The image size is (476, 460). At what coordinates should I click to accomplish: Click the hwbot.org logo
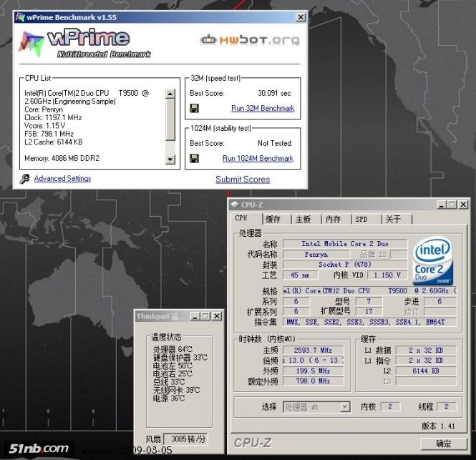[x=249, y=40]
